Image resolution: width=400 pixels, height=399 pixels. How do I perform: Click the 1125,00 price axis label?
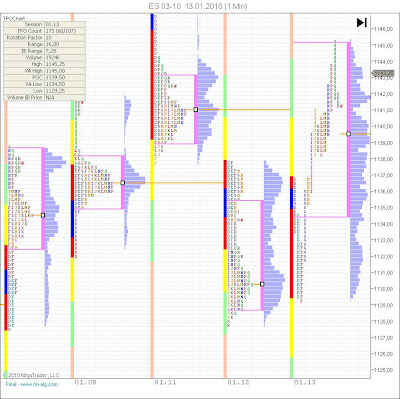coord(383,370)
